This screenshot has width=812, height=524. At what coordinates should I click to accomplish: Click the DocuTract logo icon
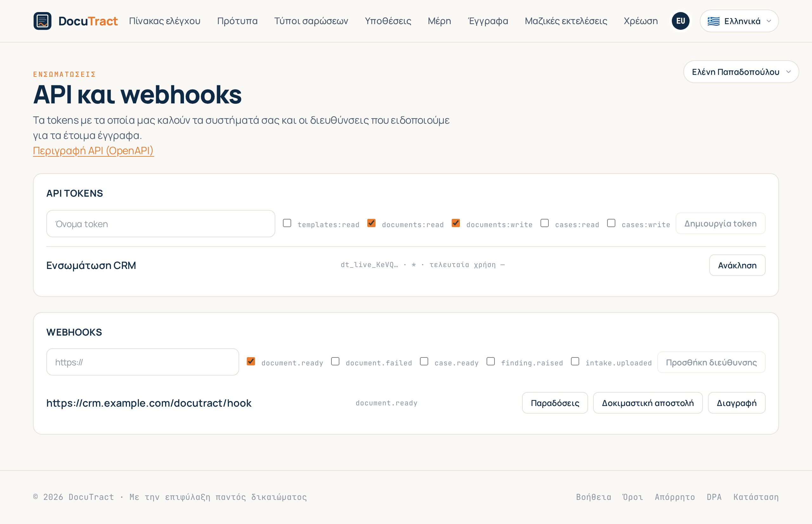pos(43,21)
